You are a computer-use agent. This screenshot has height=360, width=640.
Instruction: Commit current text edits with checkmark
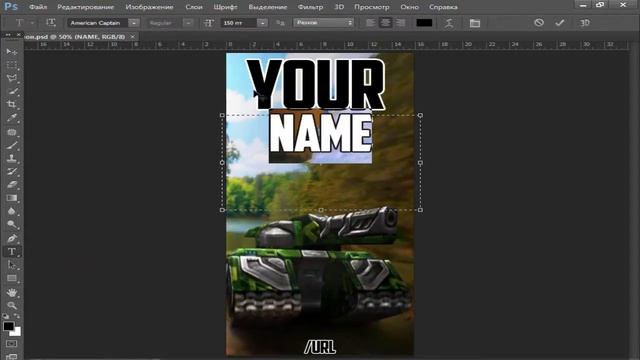(x=560, y=23)
